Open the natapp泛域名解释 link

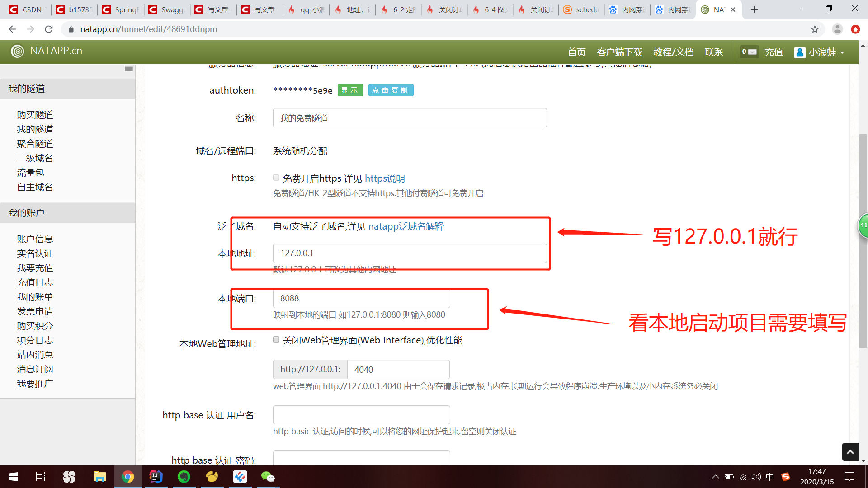point(406,226)
